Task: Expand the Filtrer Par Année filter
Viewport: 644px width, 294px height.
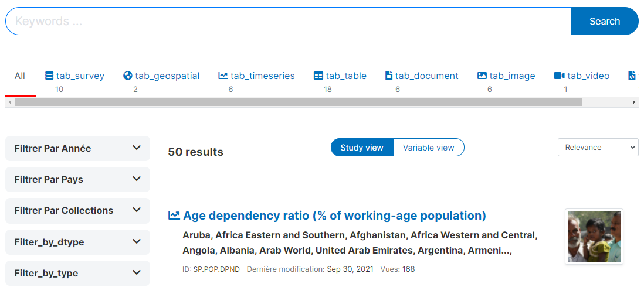Action: [77, 148]
